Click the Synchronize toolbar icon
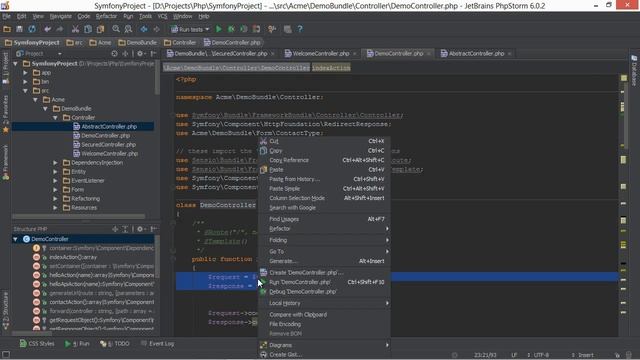640x360 pixels. tap(32, 29)
